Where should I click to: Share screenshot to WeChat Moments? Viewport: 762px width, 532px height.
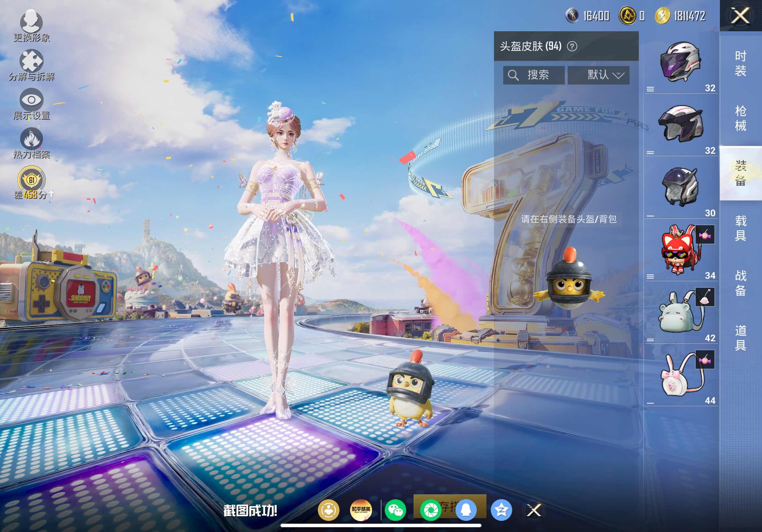click(x=430, y=510)
